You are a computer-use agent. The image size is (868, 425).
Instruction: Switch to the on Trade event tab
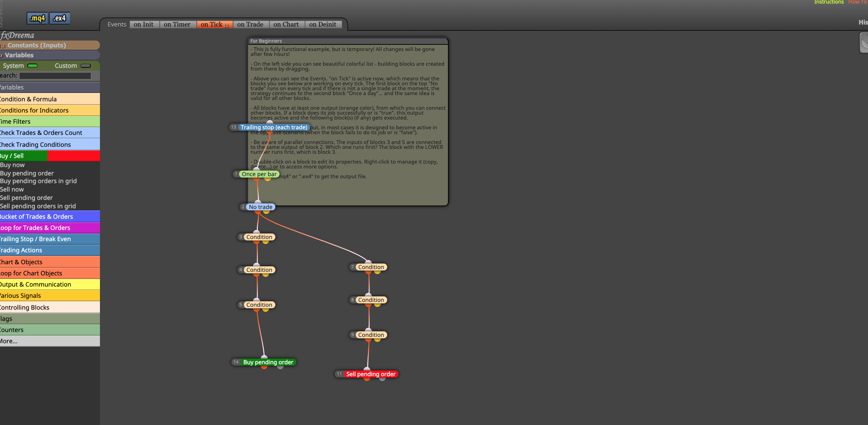(x=250, y=24)
